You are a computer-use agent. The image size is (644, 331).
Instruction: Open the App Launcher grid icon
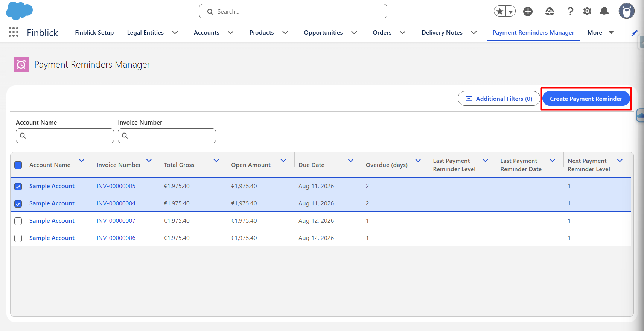pyautogui.click(x=14, y=32)
